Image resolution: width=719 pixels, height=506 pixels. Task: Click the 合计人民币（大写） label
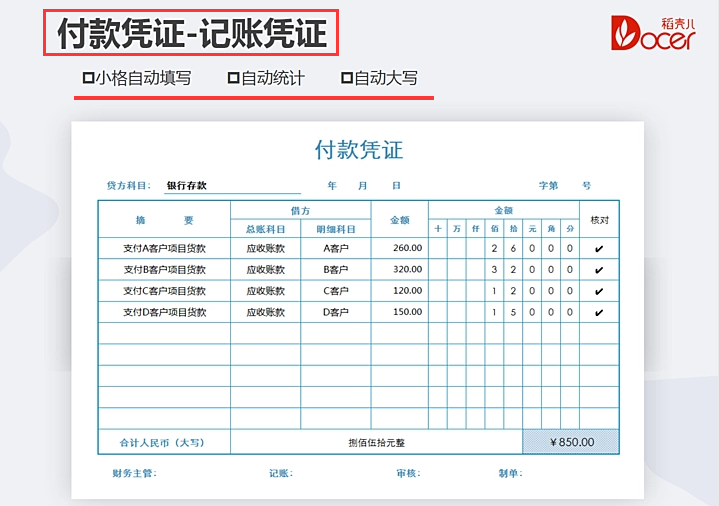[162, 443]
